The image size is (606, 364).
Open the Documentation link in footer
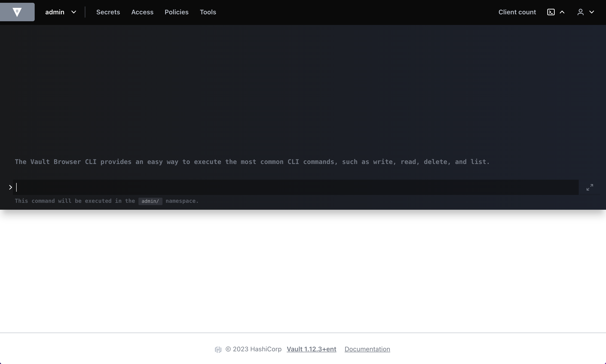point(367,349)
